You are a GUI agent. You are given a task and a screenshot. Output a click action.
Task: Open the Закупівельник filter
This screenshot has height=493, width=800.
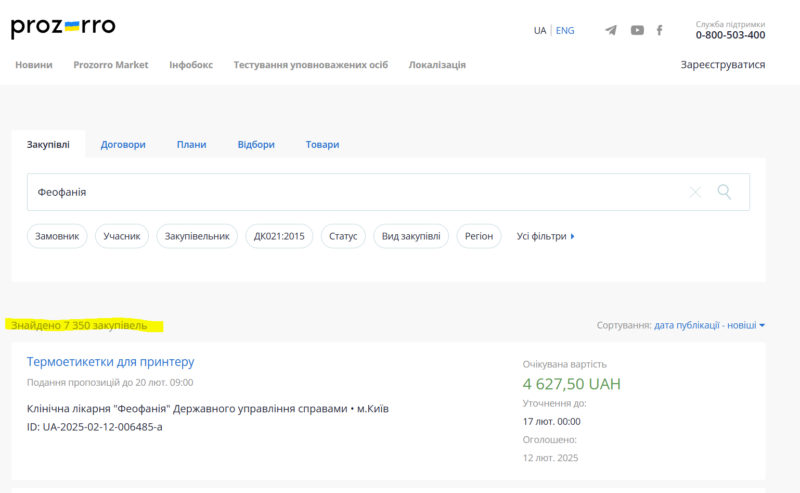point(197,236)
